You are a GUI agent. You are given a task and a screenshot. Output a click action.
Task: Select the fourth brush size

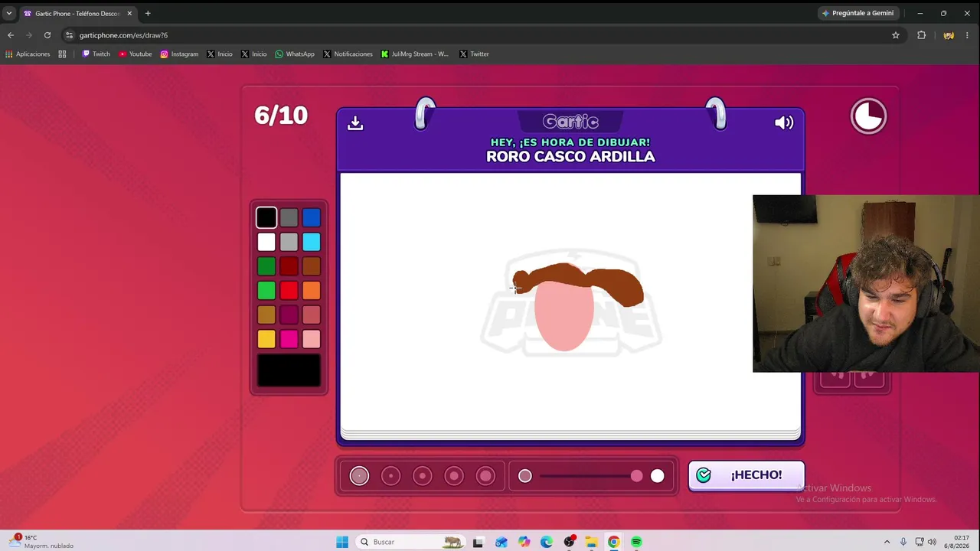pos(454,476)
